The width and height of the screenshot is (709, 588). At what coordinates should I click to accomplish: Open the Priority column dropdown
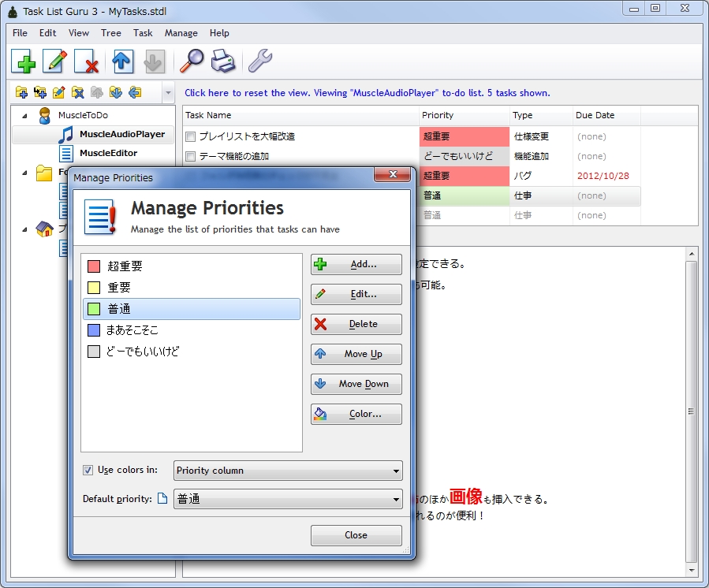[x=288, y=471]
